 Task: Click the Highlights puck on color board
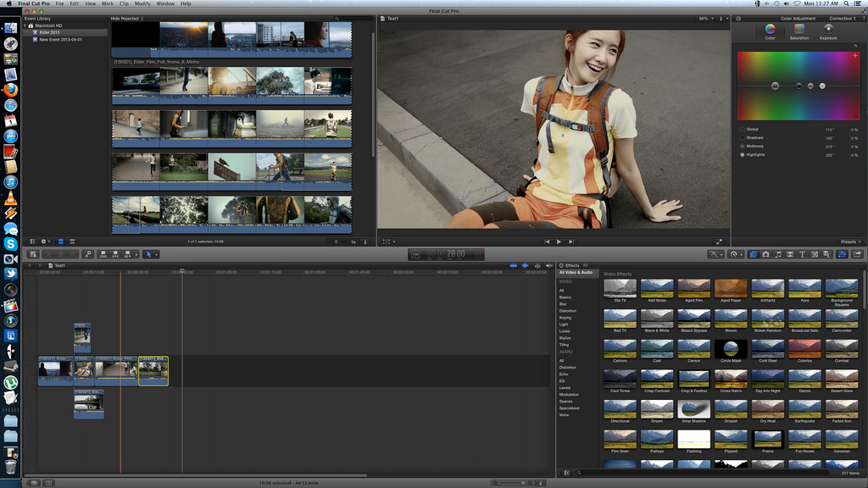[x=822, y=86]
